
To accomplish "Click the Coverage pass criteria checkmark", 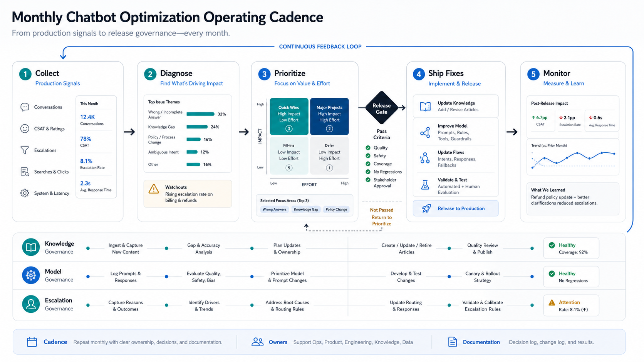I will [x=368, y=164].
